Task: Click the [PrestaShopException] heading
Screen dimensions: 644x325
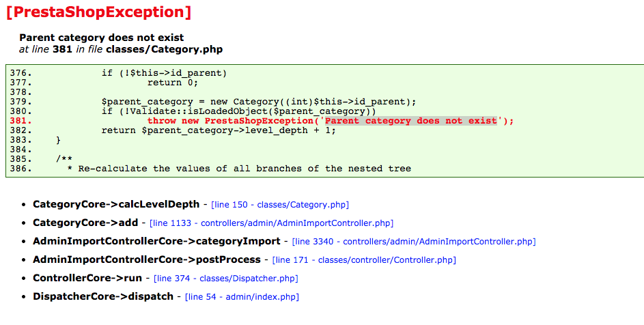Action: pos(99,12)
